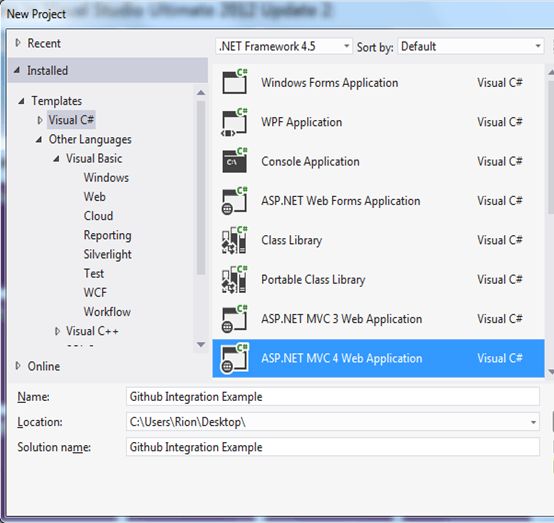This screenshot has height=523, width=554.
Task: Open the Sort by Default dropdown
Action: [471, 46]
